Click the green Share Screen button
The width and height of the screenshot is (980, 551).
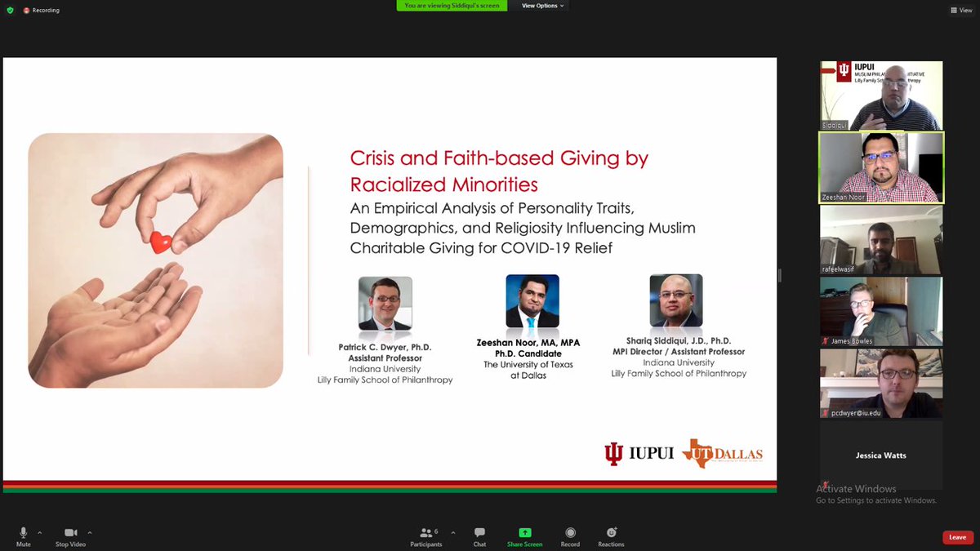[x=525, y=536]
